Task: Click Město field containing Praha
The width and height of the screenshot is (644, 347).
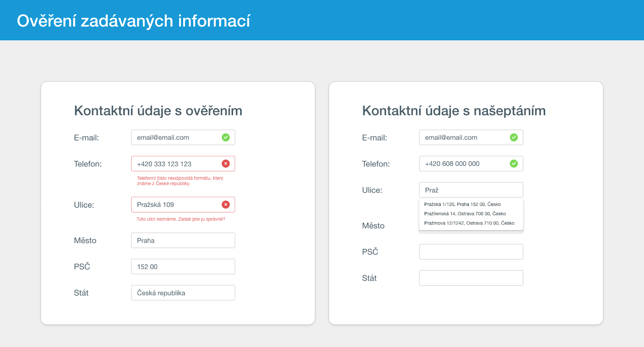Action: click(x=183, y=240)
